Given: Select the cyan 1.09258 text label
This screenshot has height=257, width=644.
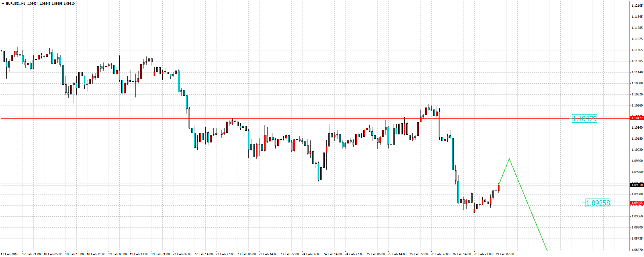Looking at the screenshot, I should tap(598, 203).
